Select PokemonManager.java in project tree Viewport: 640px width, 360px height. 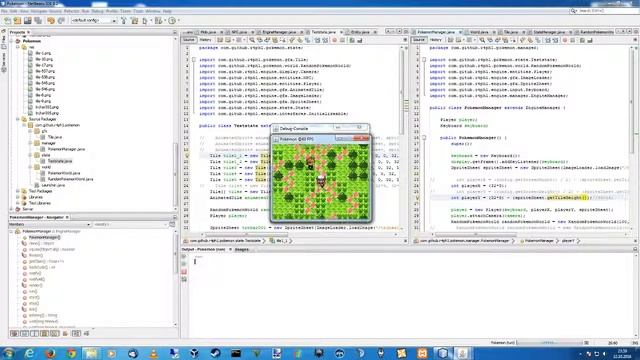click(66, 149)
